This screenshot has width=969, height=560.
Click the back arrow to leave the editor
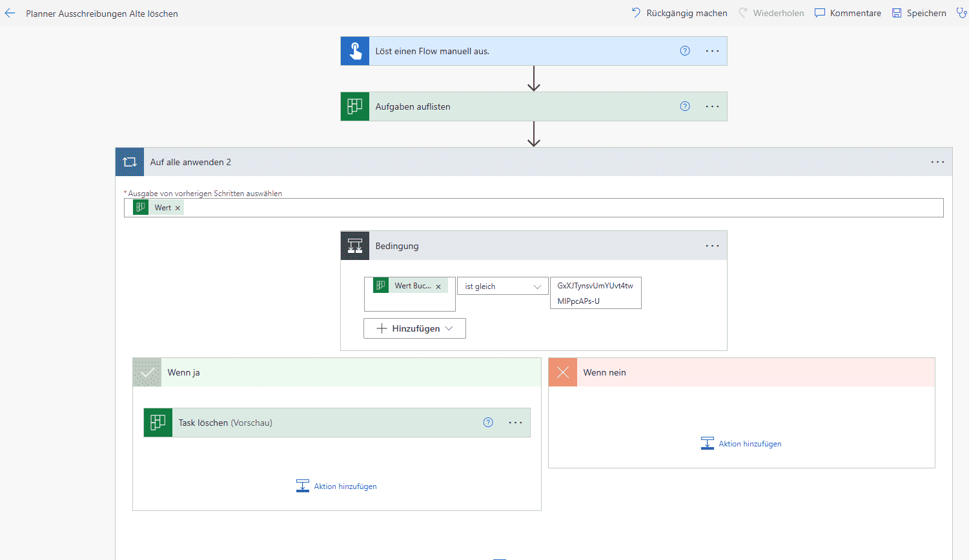click(9, 12)
